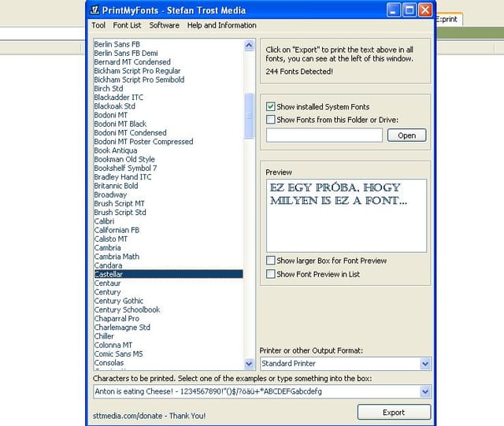504x426 pixels.
Task: Uncheck Show installed System Fonts
Action: tap(271, 106)
